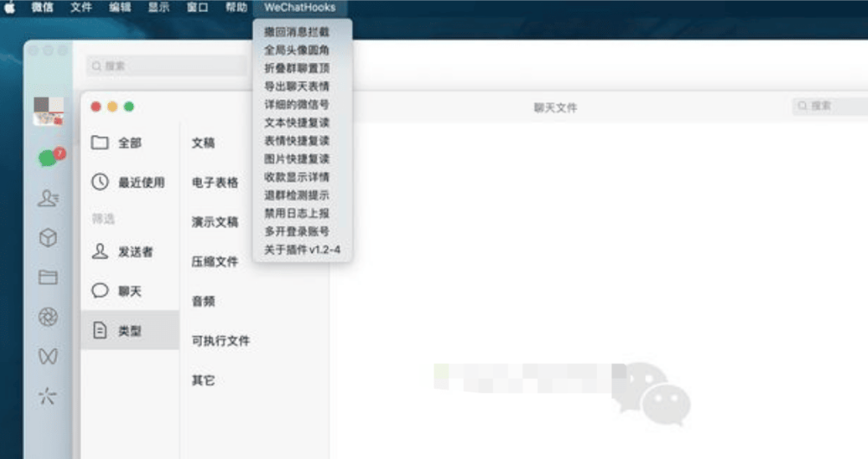
Task: Focus the main WeChat window search field
Action: coord(166,66)
